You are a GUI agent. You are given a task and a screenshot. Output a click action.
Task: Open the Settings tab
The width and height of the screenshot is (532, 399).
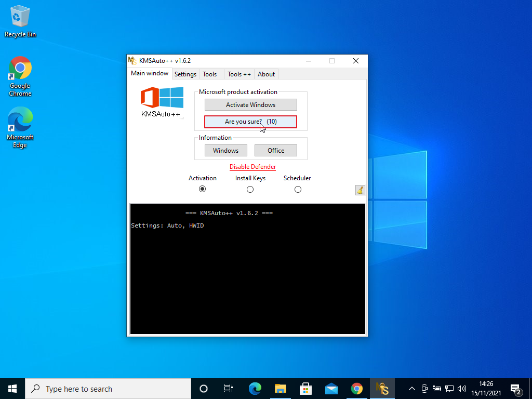tap(185, 74)
